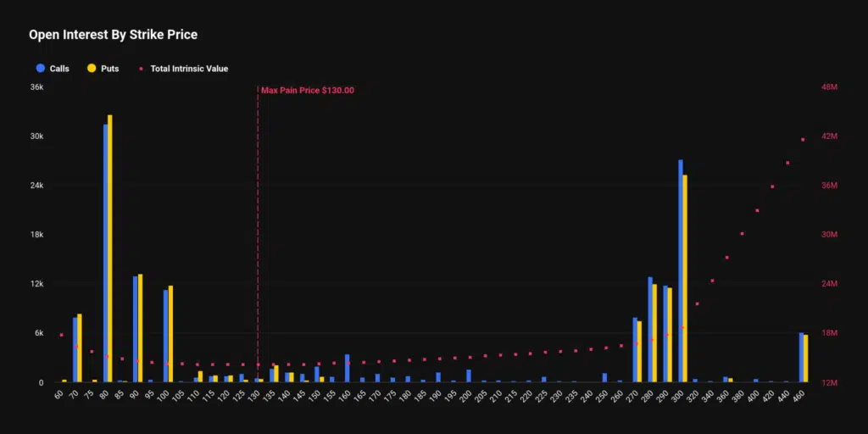Toggle the Calls series in legend

click(x=53, y=69)
